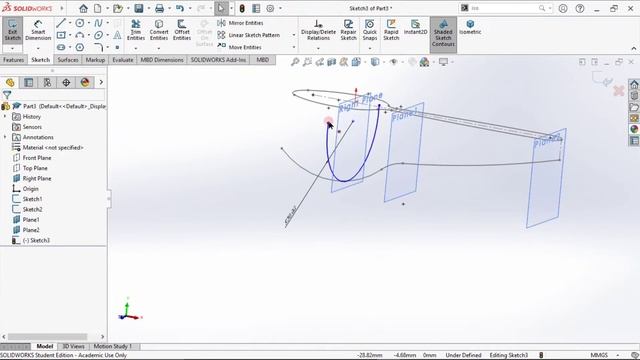Viewport: 640px width, 360px height.
Task: Expand the History tree node
Action: [5, 117]
